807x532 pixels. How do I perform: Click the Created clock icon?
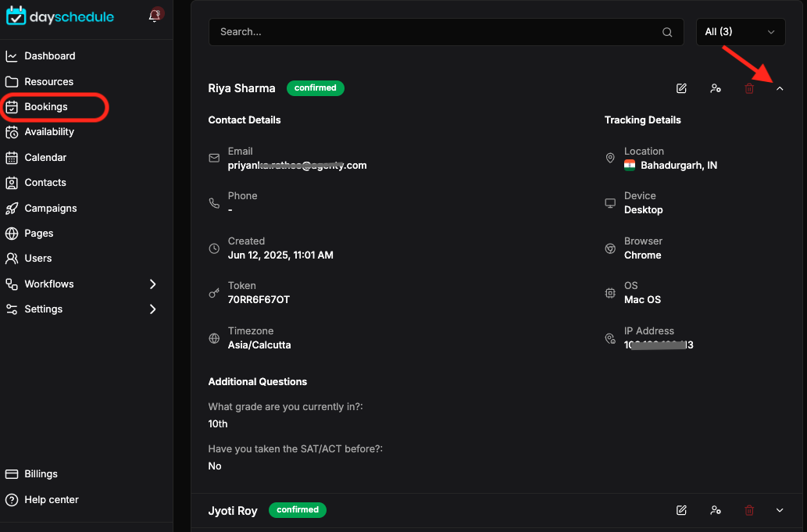pos(214,248)
